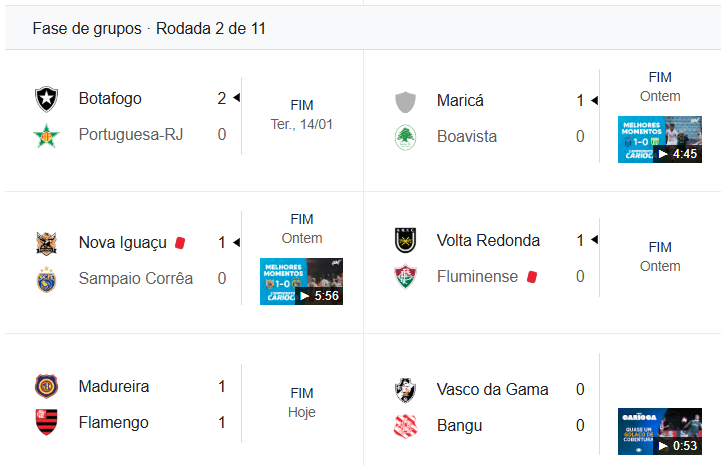
Task: Play the Nova Iguaçu highlights video
Action: 301,282
